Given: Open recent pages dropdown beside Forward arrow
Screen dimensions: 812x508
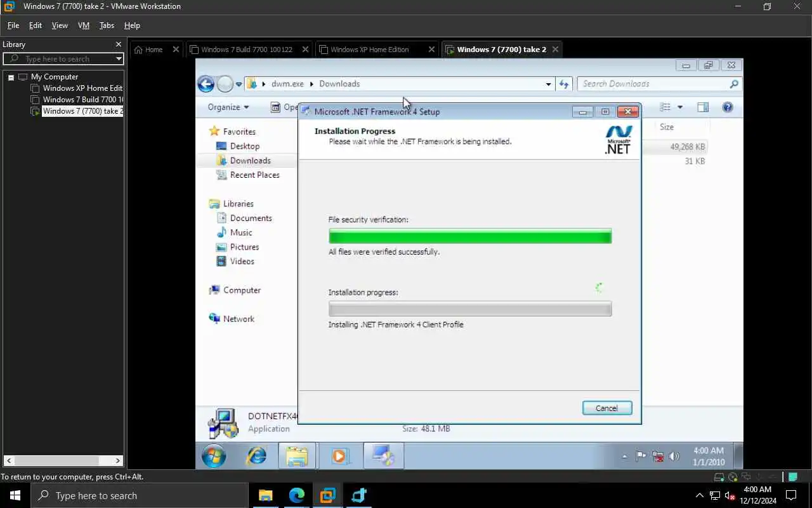Looking at the screenshot, I should 239,84.
